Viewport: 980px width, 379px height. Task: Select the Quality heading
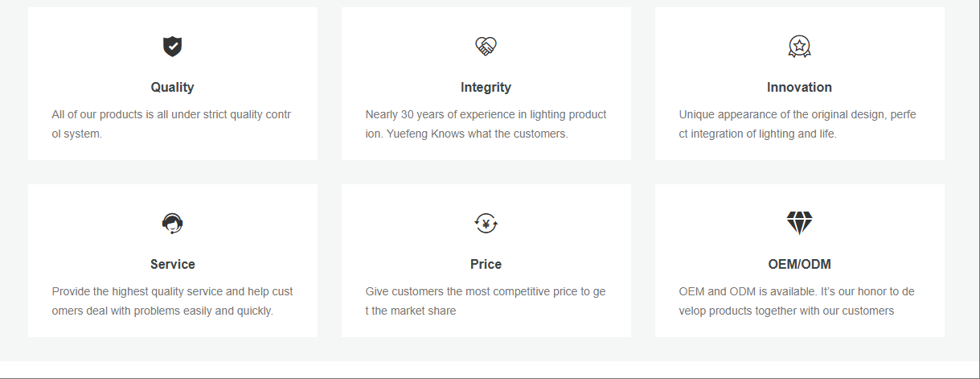pyautogui.click(x=172, y=87)
